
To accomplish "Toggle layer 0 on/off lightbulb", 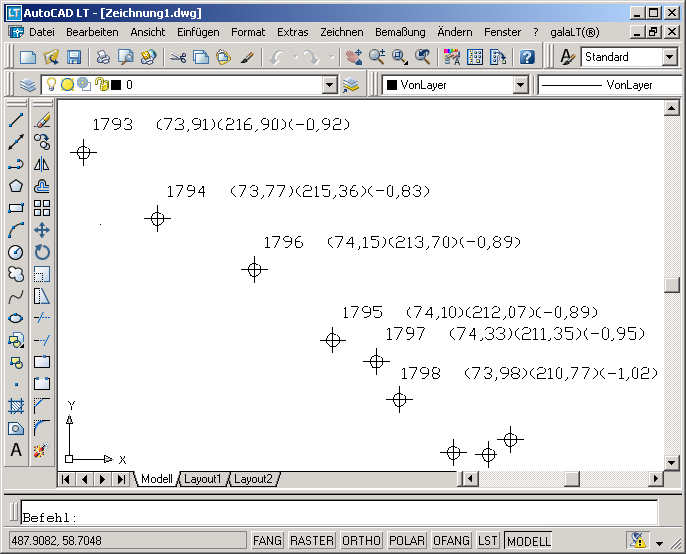I will tap(51, 84).
